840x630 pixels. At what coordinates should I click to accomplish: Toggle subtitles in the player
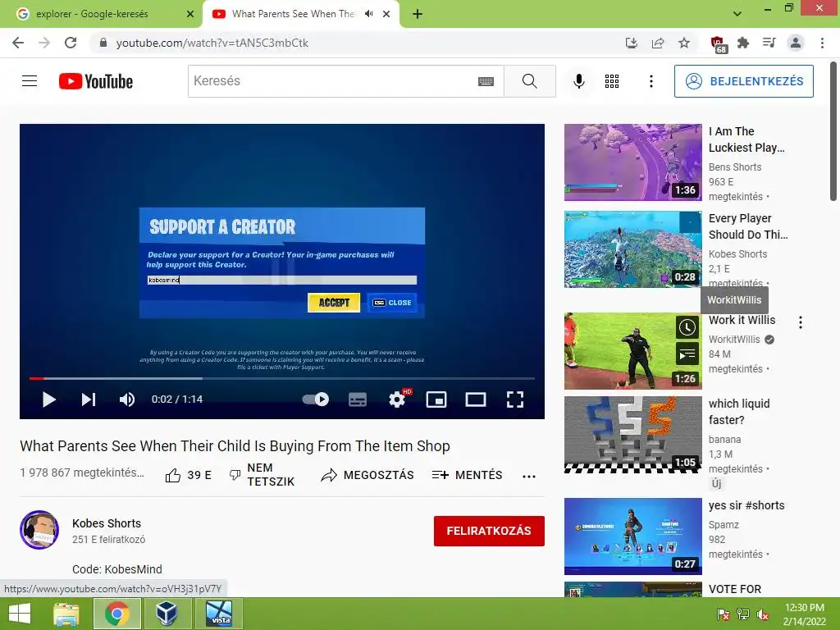[358, 399]
